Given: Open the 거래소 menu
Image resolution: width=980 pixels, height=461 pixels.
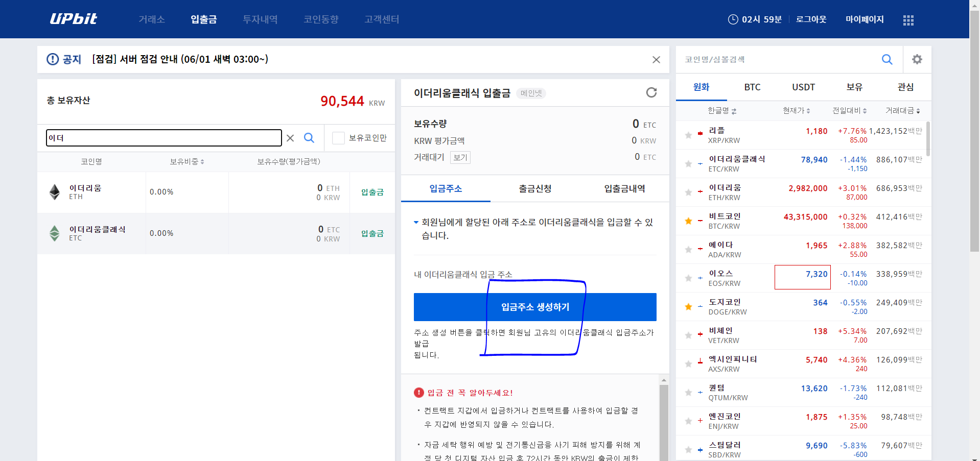Looking at the screenshot, I should click(152, 19).
